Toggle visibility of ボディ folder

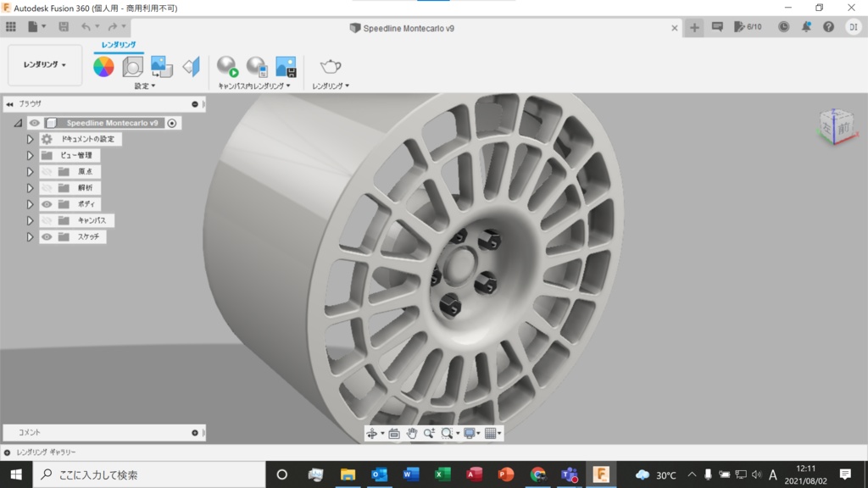coord(47,204)
